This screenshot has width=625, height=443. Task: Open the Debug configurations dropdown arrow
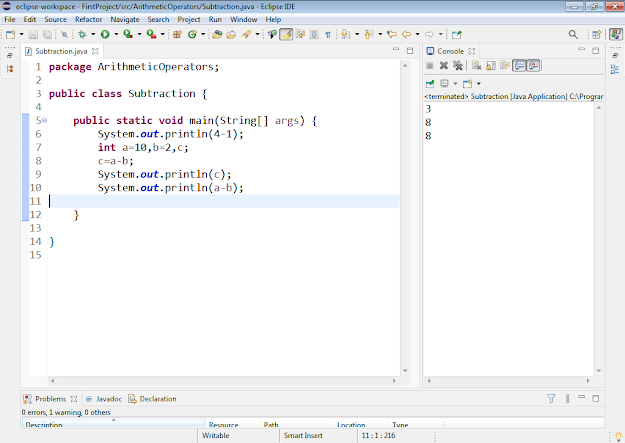pyautogui.click(x=93, y=35)
